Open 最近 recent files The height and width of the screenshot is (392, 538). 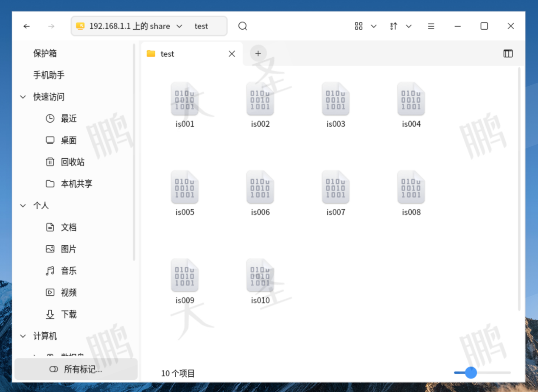69,119
